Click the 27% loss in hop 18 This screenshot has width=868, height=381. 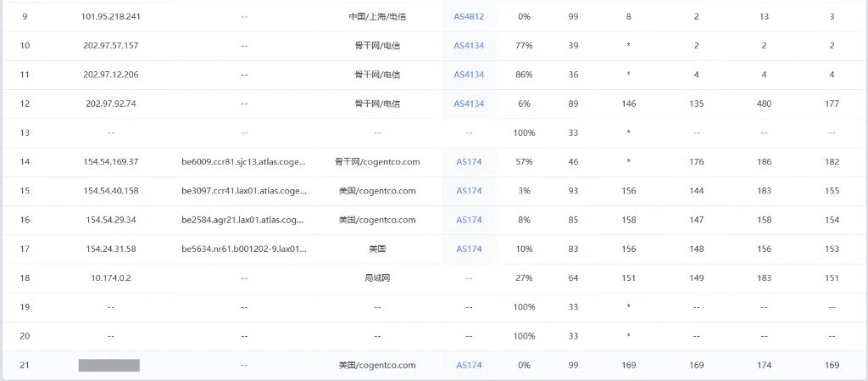point(524,278)
